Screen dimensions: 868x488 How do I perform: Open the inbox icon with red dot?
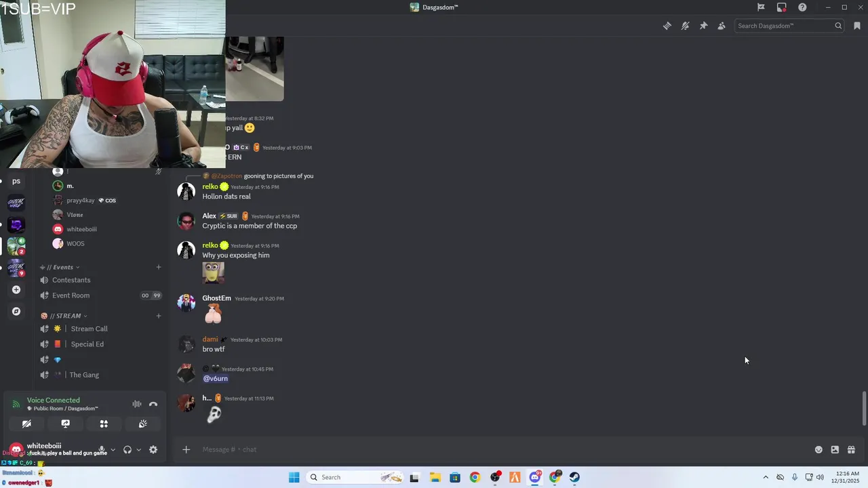point(782,7)
